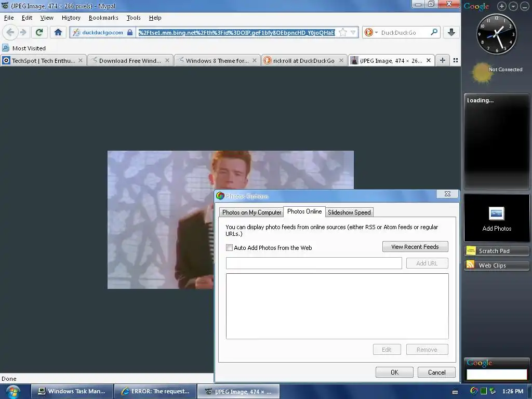The width and height of the screenshot is (532, 399).
Task: Select the Photos on My Computer tab
Action: [x=251, y=212]
